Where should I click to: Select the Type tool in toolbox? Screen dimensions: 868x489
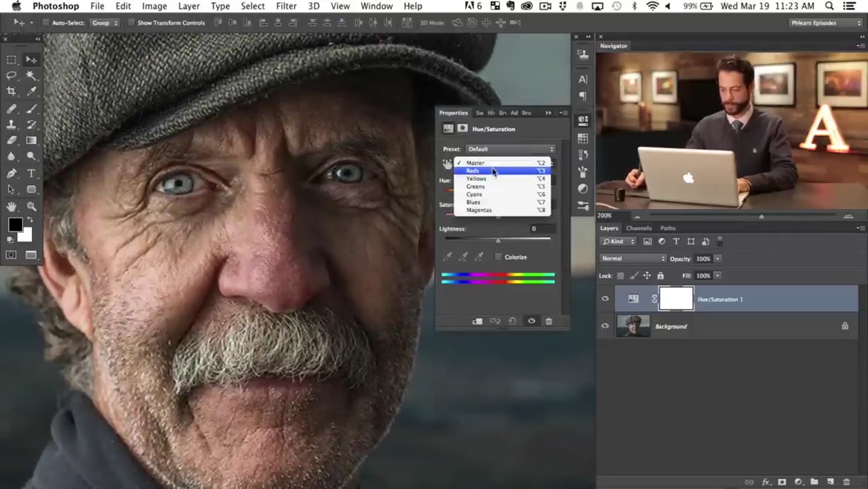tap(31, 174)
